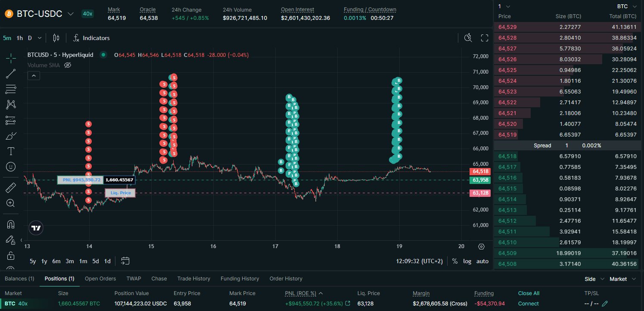
Task: Open the Balances (1) tab
Action: [19, 279]
